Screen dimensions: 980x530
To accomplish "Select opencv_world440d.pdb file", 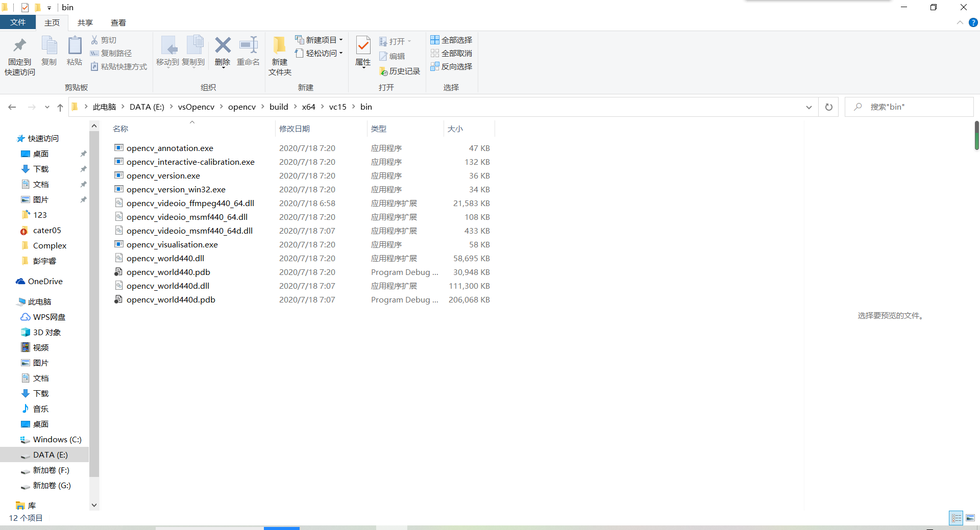I will (x=171, y=299).
